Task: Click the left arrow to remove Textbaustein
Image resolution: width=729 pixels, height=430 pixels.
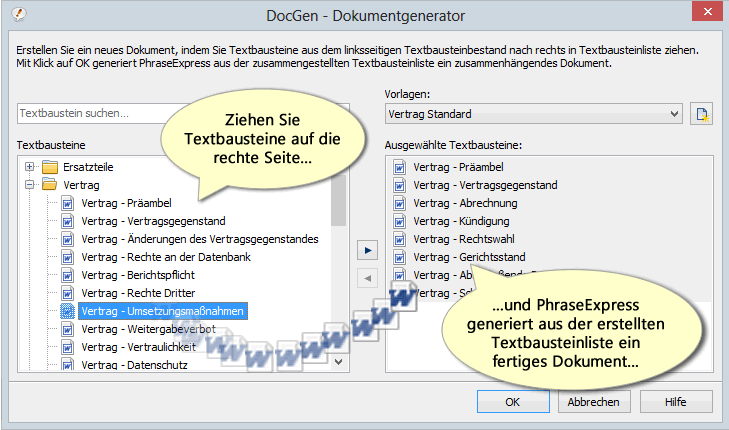Action: point(367,278)
